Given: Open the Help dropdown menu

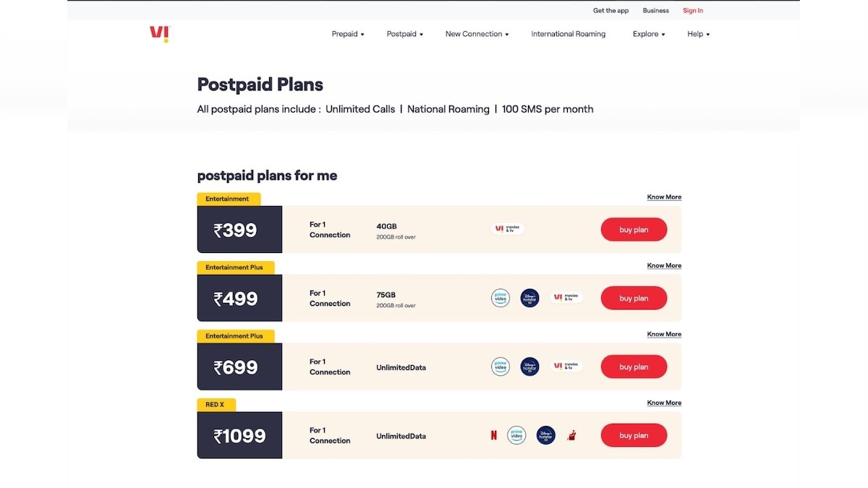Looking at the screenshot, I should pyautogui.click(x=697, y=33).
